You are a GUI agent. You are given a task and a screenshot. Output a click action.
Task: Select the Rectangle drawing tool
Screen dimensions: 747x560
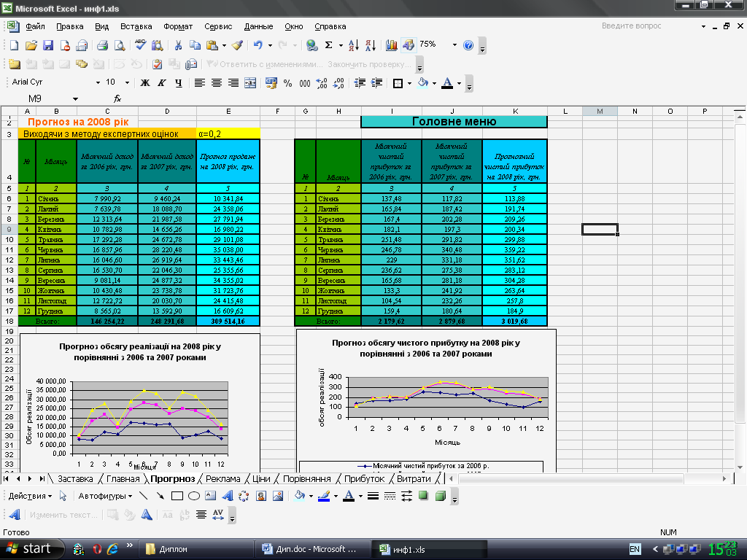177,496
